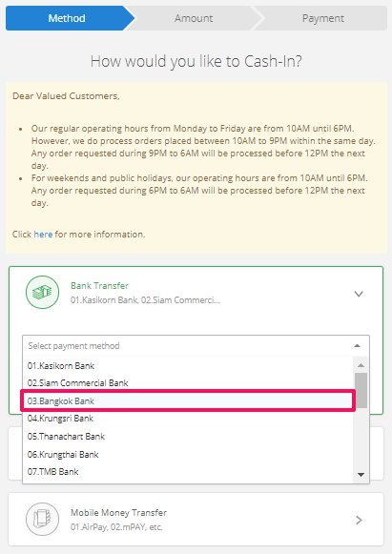Collapse the Bank Transfer section chevron

[x=359, y=294]
